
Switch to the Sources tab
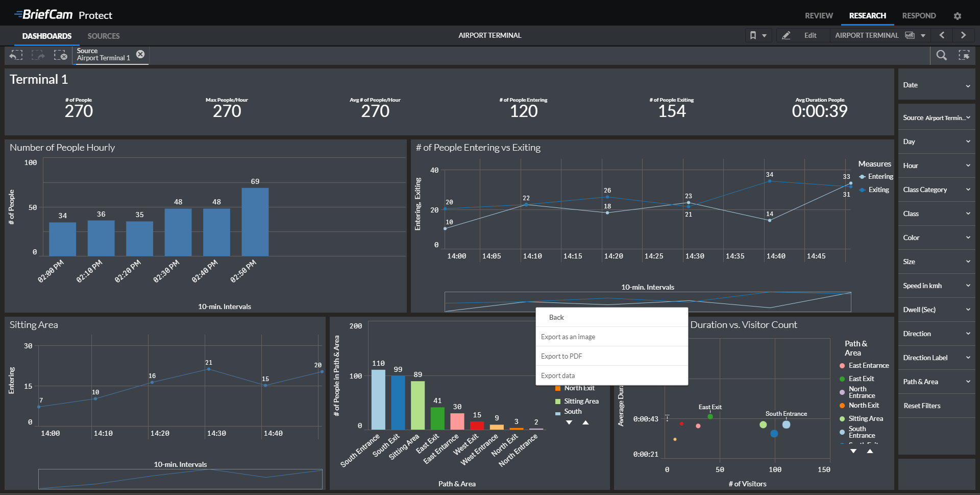[104, 36]
